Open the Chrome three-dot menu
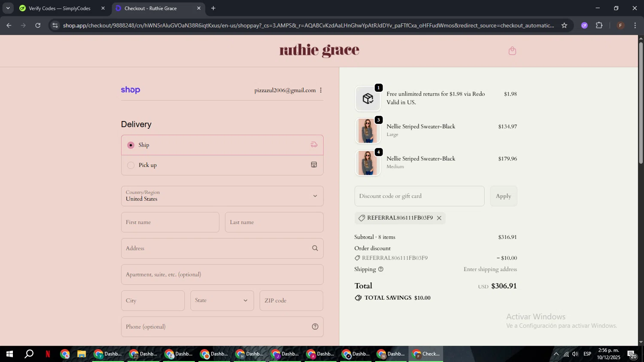Viewport: 644px width, 362px height. pyautogui.click(x=635, y=25)
